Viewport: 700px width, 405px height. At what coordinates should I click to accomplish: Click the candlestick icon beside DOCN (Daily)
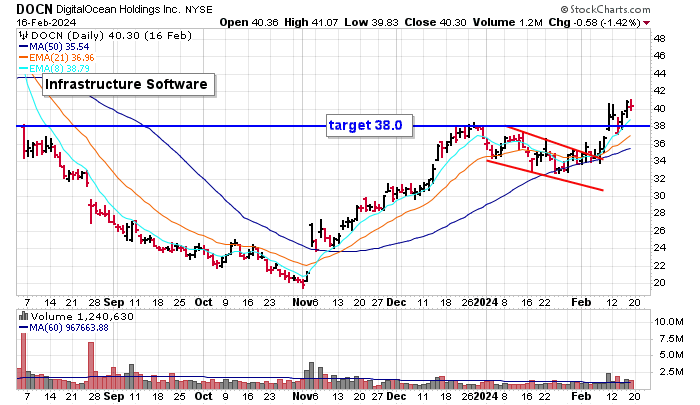(x=23, y=35)
